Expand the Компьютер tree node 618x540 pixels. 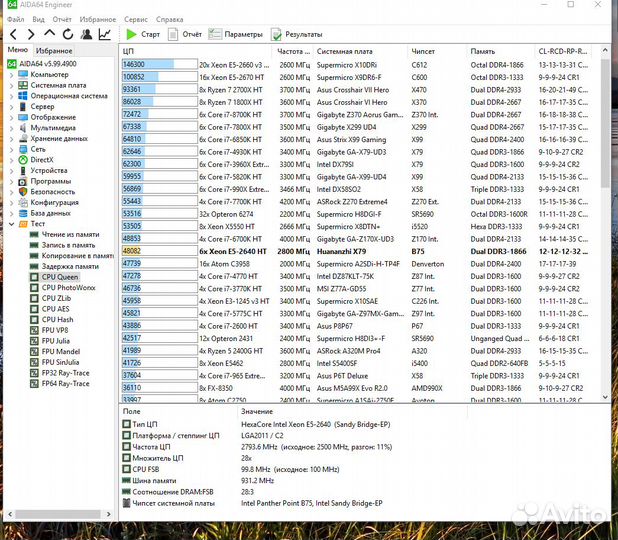pyautogui.click(x=12, y=74)
